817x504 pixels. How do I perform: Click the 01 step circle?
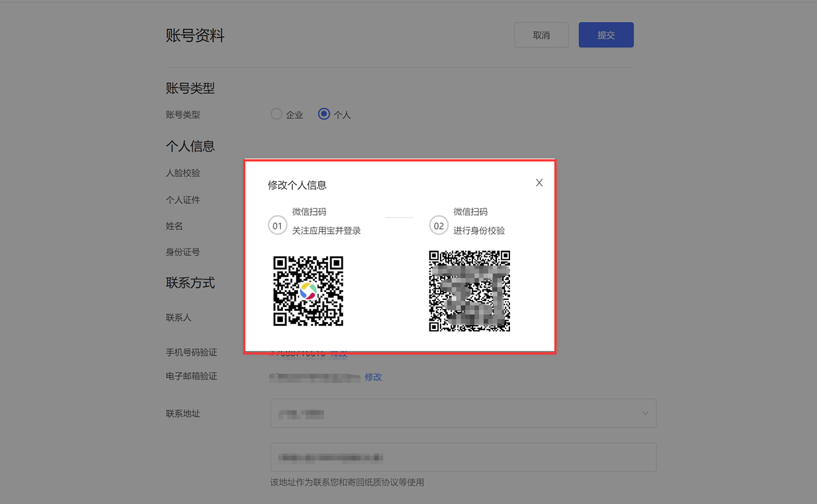[277, 225]
